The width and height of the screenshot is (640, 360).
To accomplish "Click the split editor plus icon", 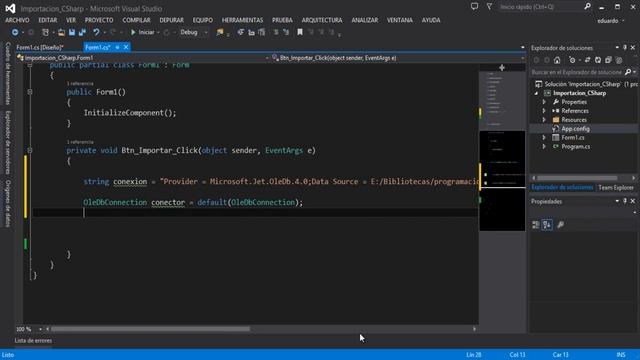I will click(x=502, y=68).
